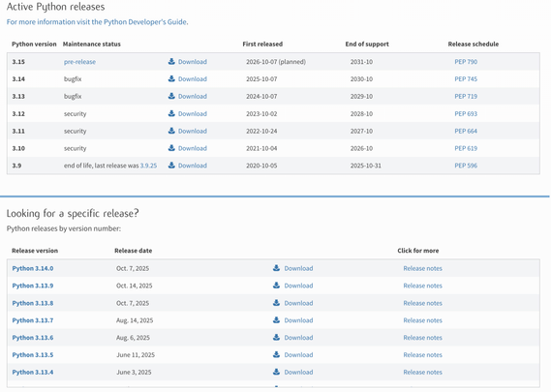This screenshot has height=392, width=551.
Task: Click Download text link for Python 3.13 row
Action: 193,96
